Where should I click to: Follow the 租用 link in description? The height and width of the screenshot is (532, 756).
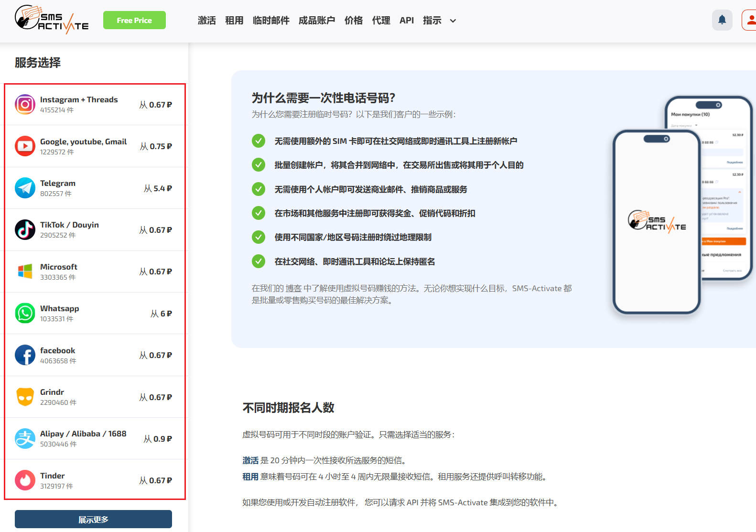point(250,477)
